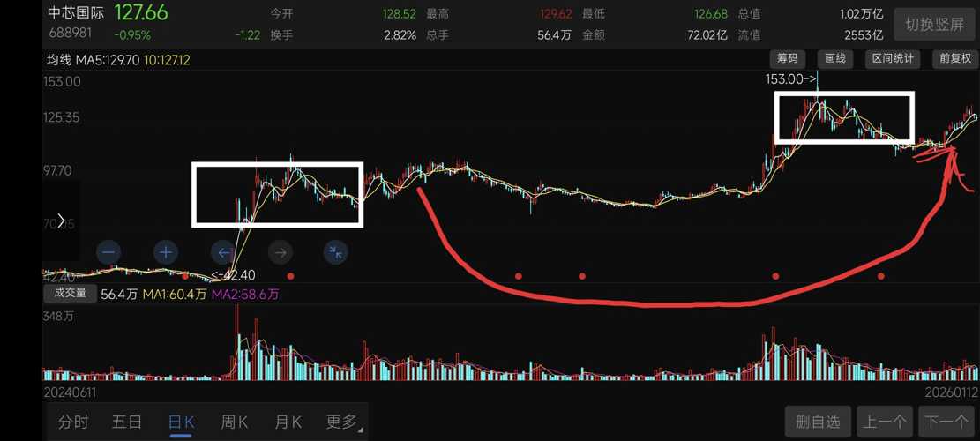The height and width of the screenshot is (441, 980).
Task: Toggle 区间统计 range statistics
Action: 894,59
